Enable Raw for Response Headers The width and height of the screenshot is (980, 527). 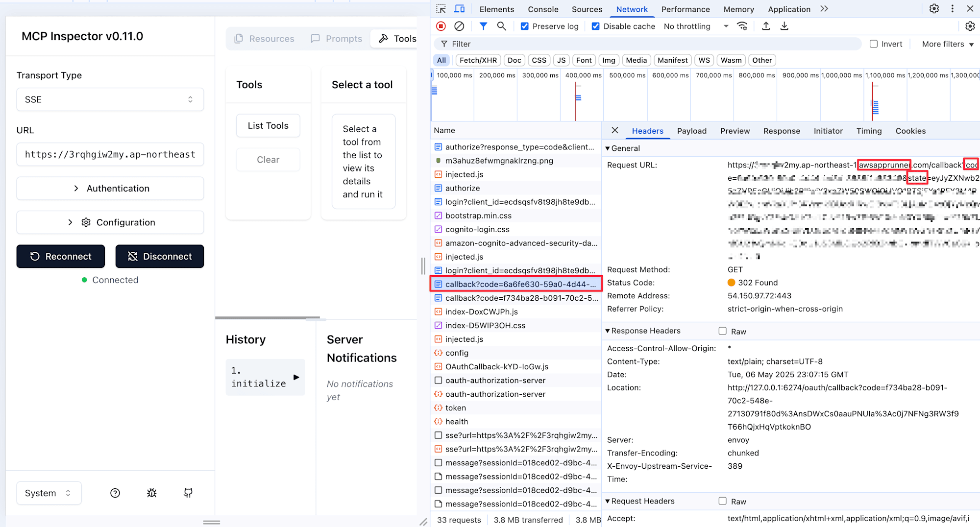(723, 331)
